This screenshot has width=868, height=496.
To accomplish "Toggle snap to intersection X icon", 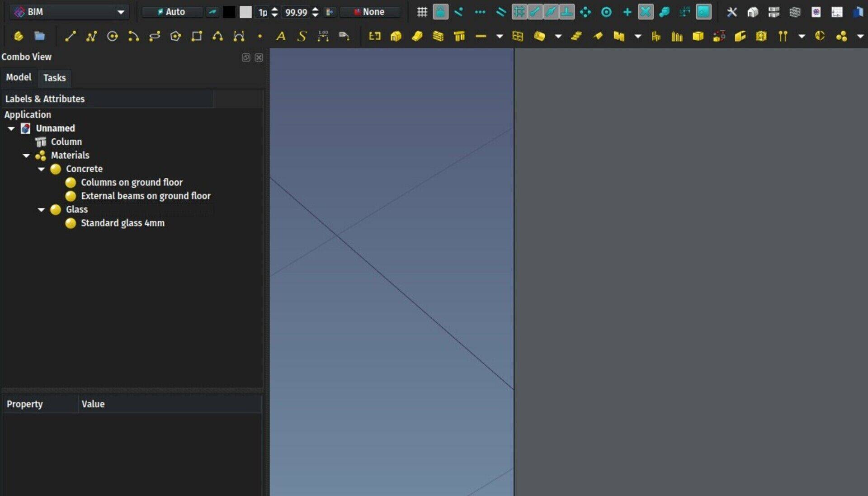I will (x=646, y=12).
